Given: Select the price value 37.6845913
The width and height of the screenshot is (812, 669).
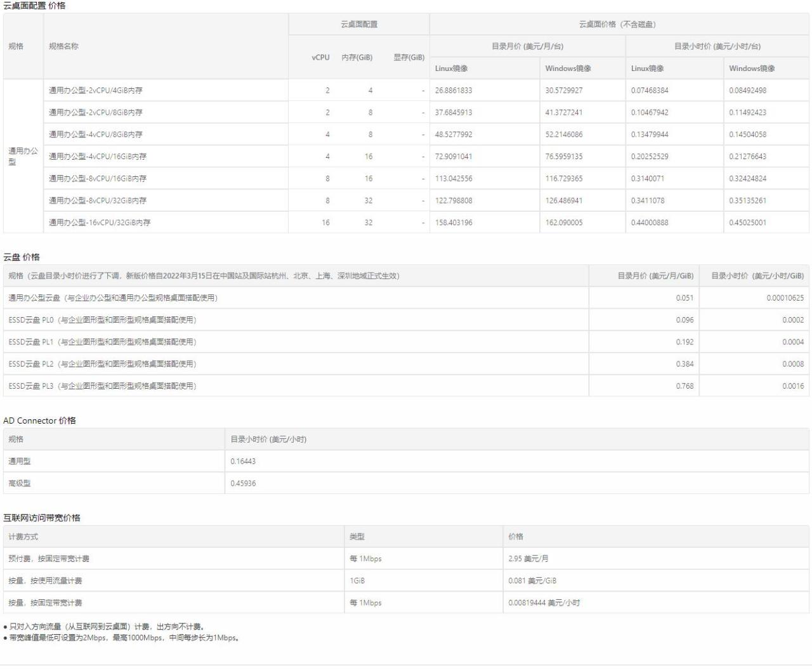Looking at the screenshot, I should click(454, 113).
